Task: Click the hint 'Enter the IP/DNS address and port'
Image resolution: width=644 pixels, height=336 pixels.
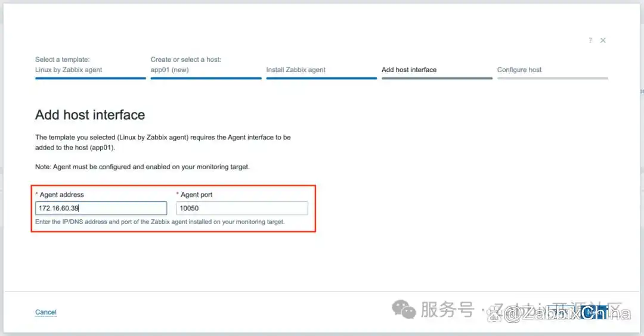Action: point(160,222)
